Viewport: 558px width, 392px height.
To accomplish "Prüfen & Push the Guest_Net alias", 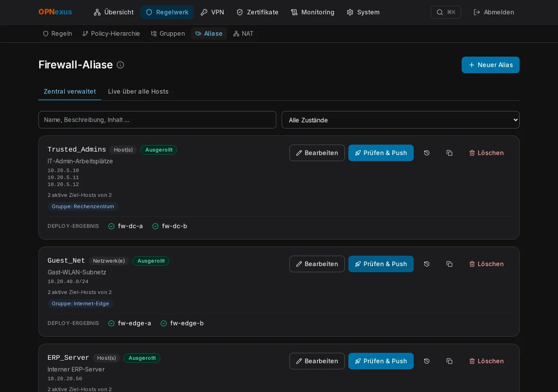I will coord(381,264).
